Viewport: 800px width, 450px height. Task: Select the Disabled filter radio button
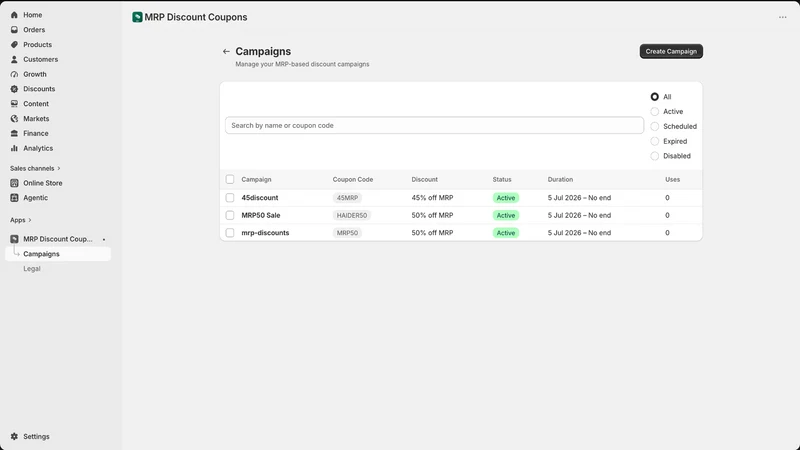click(655, 156)
